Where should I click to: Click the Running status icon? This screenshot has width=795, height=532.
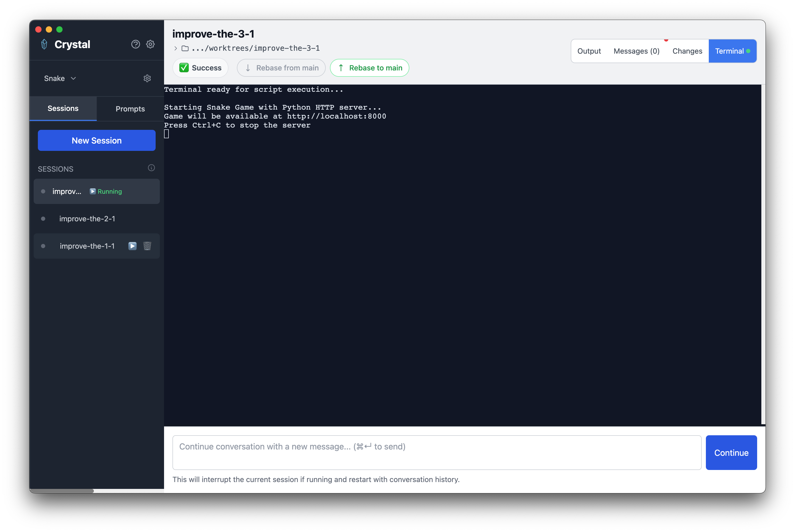[x=93, y=191]
